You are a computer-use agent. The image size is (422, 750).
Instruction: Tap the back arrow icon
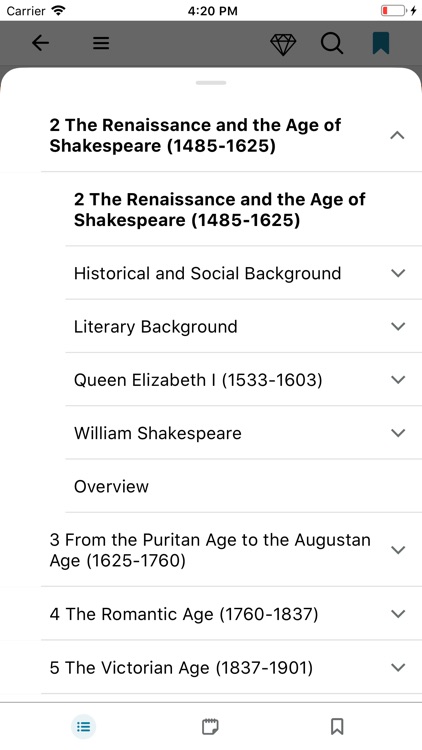41,43
